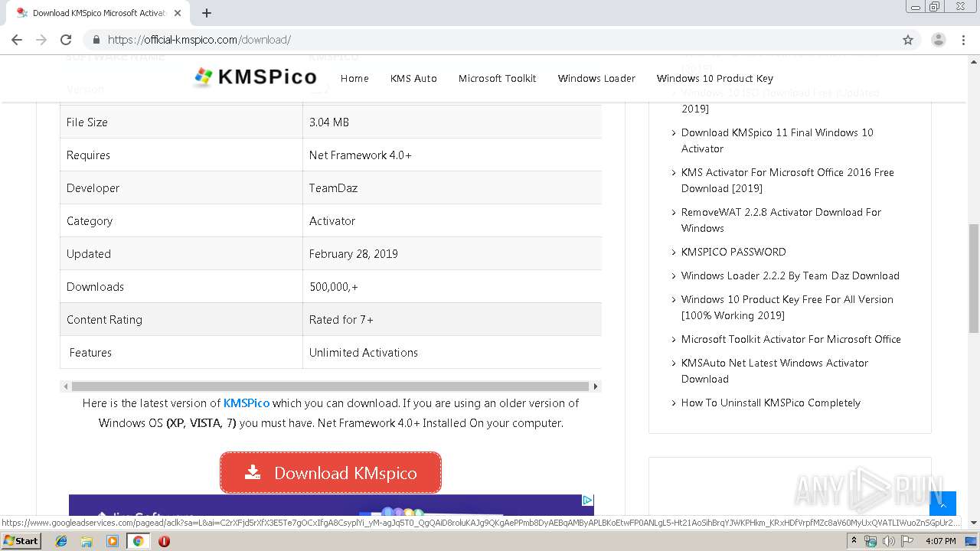Select the Rated for 7+ cell
The width and height of the screenshot is (980, 551).
coord(452,319)
